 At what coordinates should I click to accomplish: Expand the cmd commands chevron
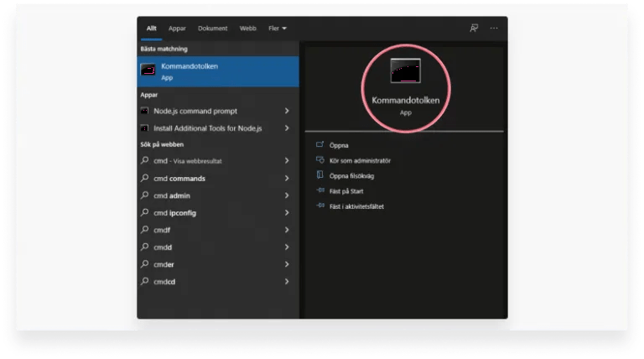coord(287,179)
